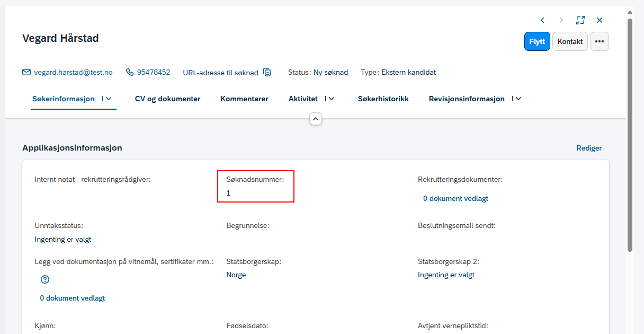Collapse the header with up chevron
Image resolution: width=644 pixels, height=334 pixels.
click(316, 119)
